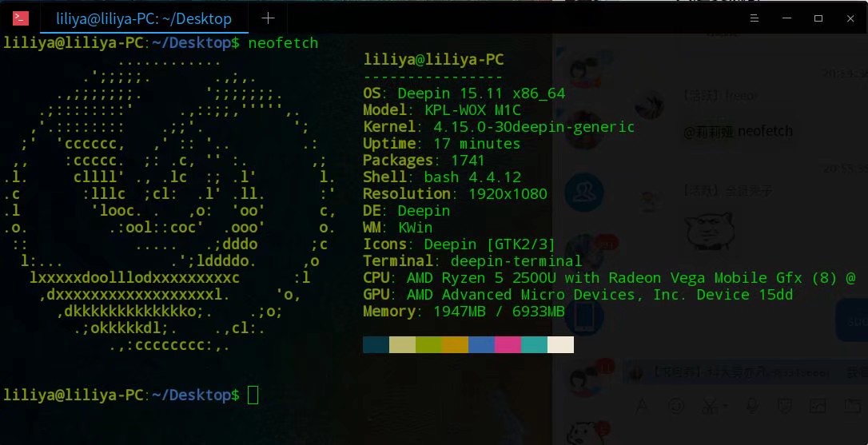
Task: Open the terminal hamburger menu
Action: (x=754, y=18)
